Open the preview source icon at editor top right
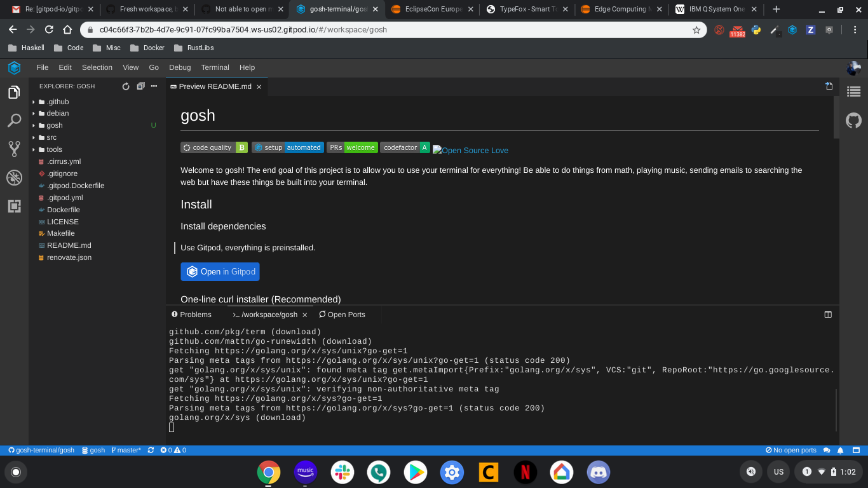The width and height of the screenshot is (868, 488). coord(829,86)
